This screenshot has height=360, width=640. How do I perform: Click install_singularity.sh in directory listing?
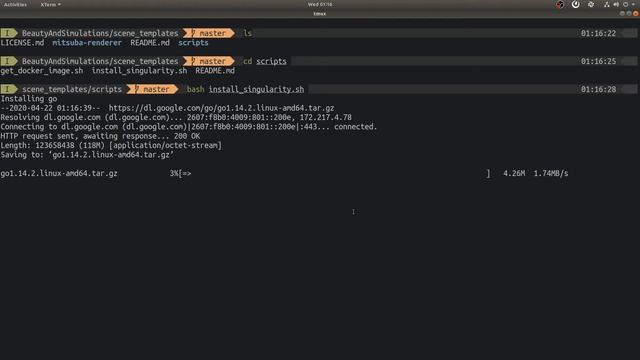(x=139, y=71)
